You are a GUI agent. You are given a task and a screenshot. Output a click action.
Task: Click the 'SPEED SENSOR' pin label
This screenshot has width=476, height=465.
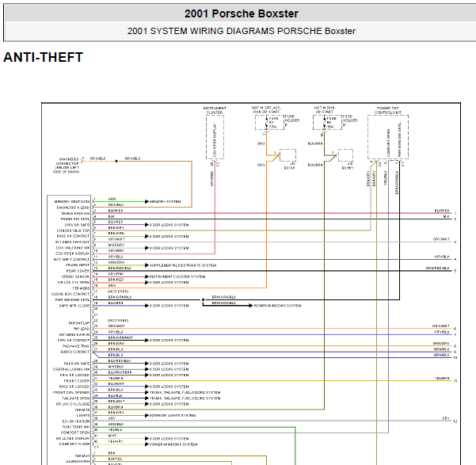pyautogui.click(x=75, y=276)
